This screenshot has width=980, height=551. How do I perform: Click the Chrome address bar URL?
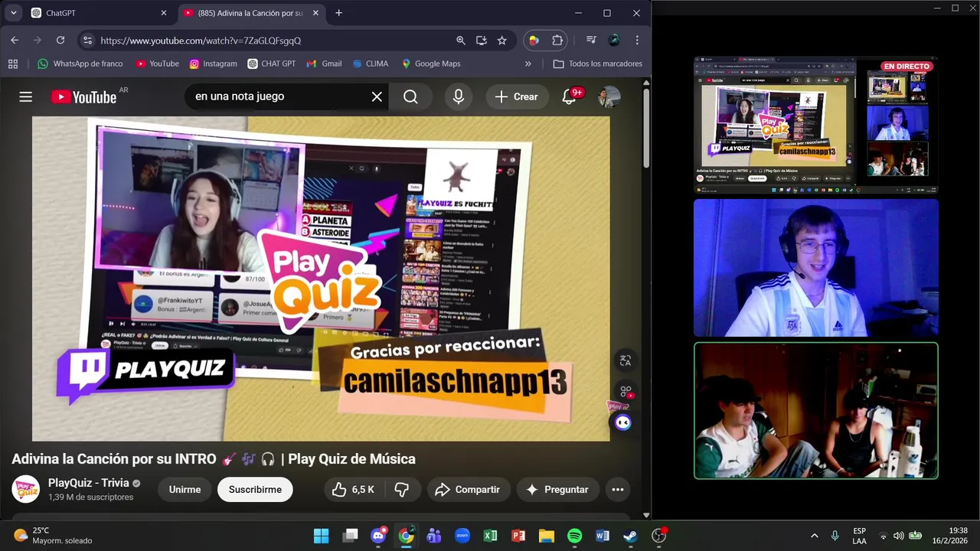pyautogui.click(x=201, y=41)
